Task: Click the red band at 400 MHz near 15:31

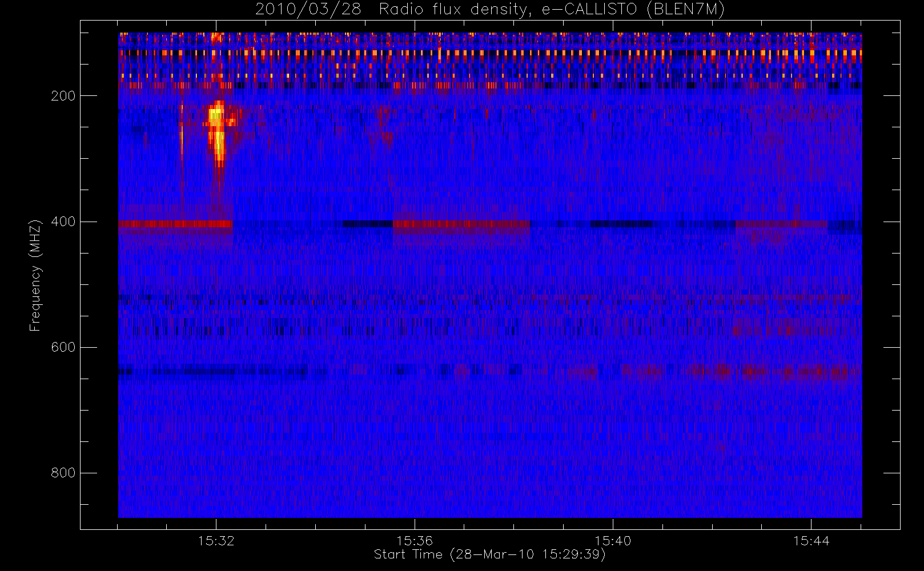Action: tap(175, 224)
